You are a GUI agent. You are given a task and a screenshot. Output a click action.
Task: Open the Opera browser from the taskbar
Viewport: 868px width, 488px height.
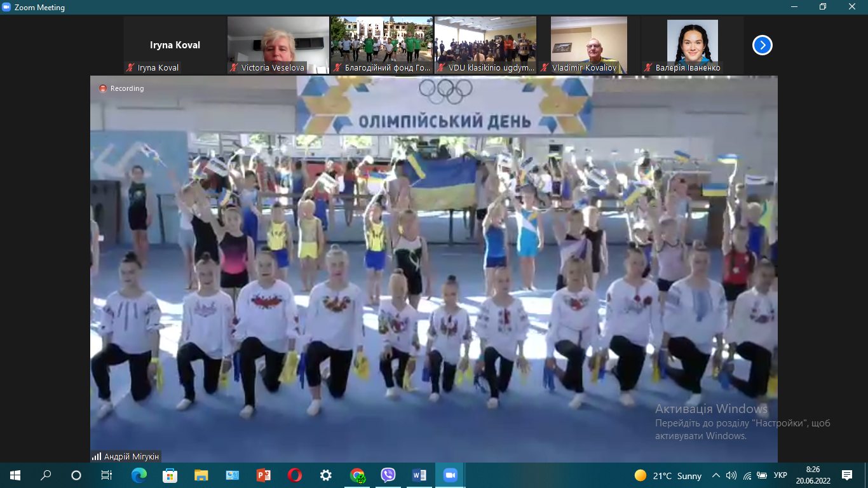(294, 475)
